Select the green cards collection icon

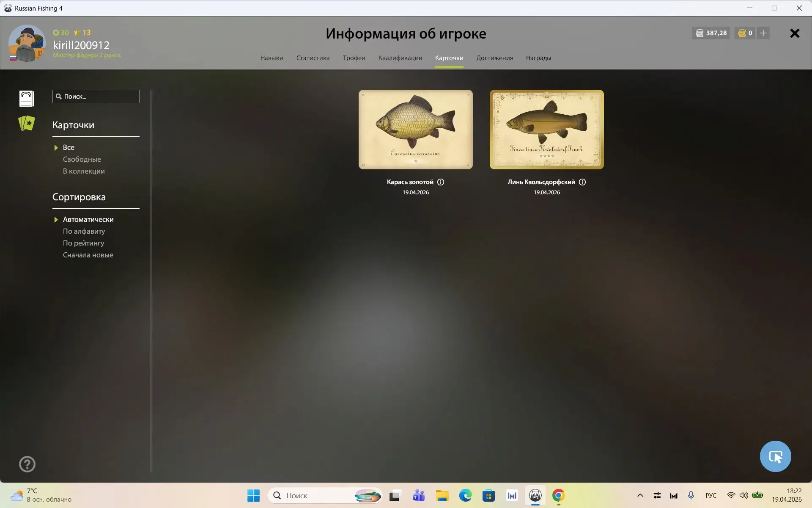27,123
